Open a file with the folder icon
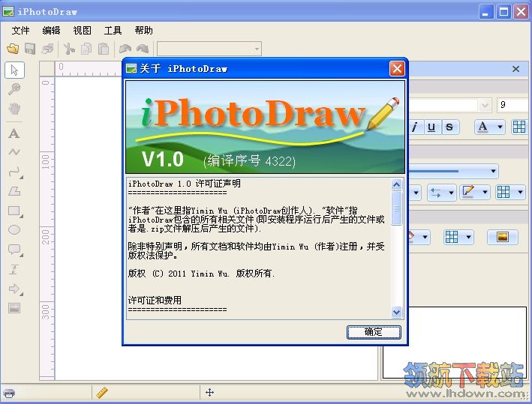 click(13, 49)
